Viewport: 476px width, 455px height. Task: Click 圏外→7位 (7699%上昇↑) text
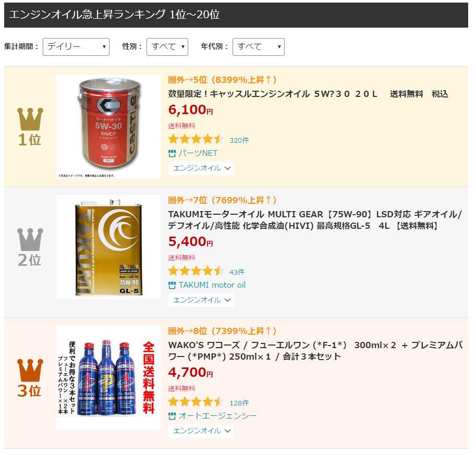222,200
